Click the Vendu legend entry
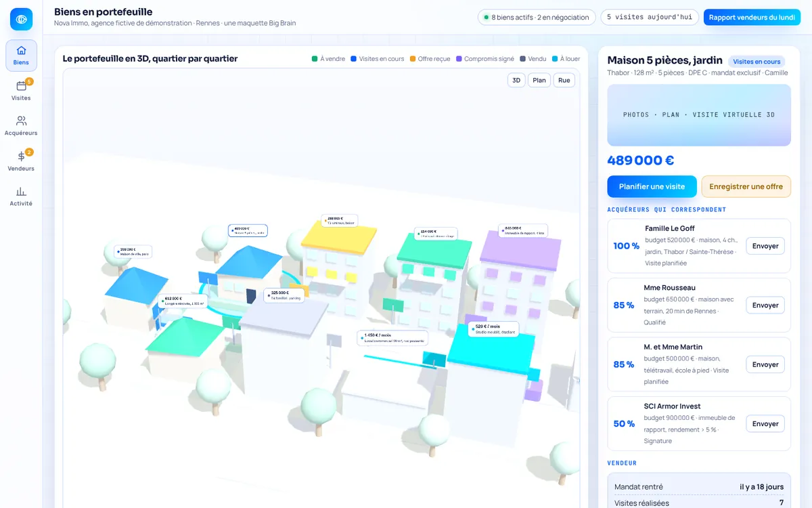 coord(533,59)
